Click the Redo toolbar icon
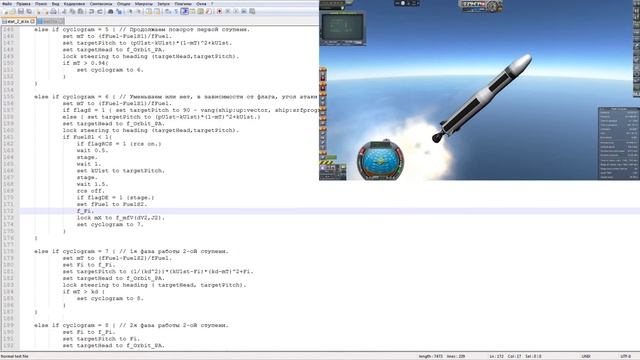 (100, 11)
